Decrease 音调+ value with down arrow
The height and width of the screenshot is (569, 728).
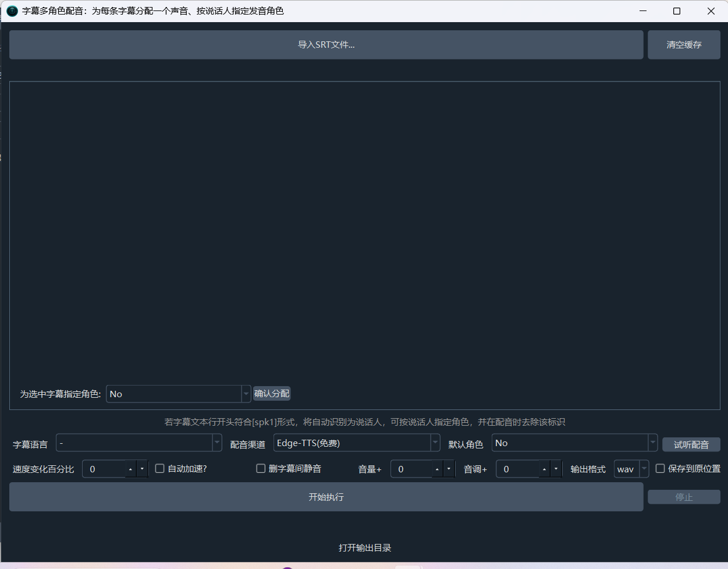pos(556,469)
